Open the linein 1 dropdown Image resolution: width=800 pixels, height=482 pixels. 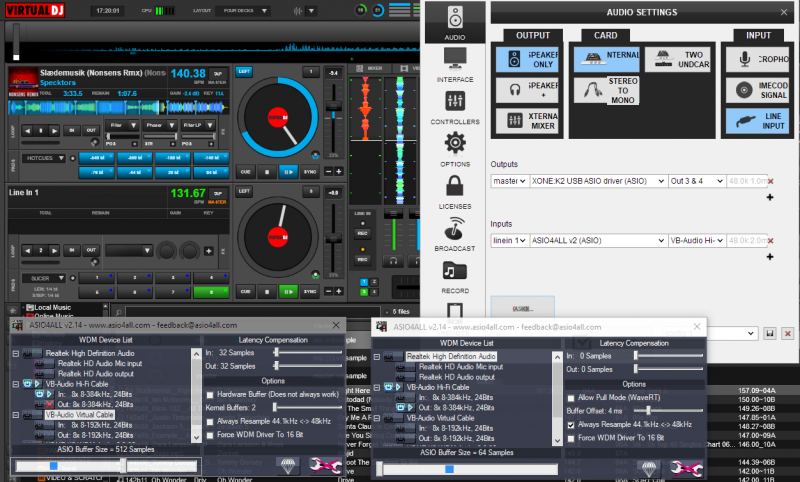(509, 241)
